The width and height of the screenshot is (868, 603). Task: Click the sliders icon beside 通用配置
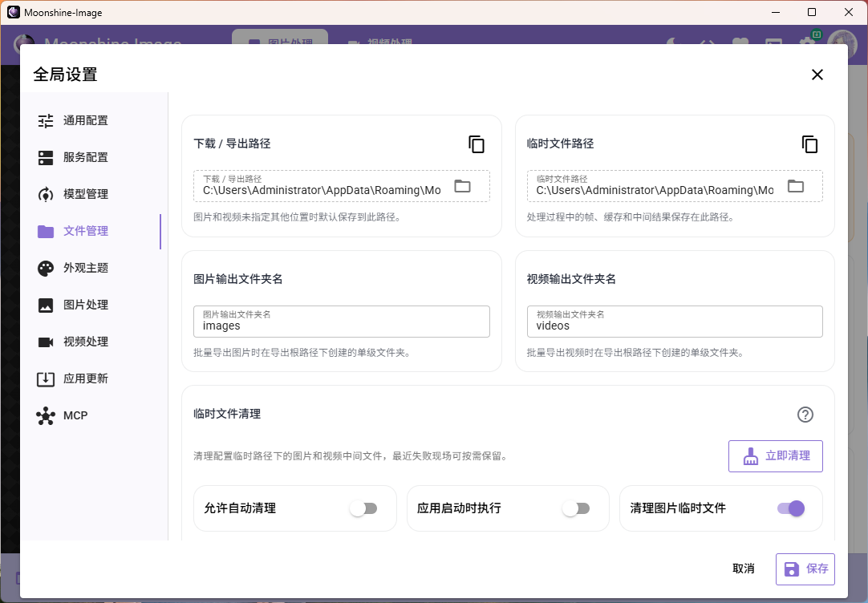(46, 120)
